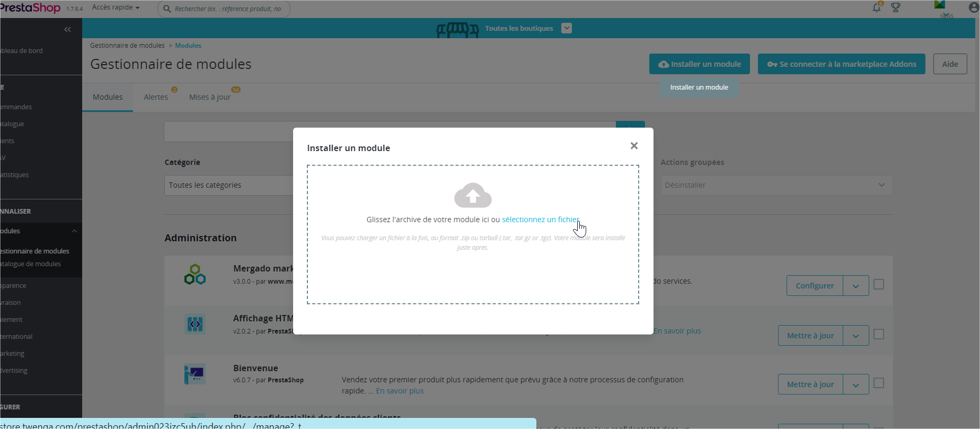Open Toutes les catégories dropdown

tap(228, 185)
